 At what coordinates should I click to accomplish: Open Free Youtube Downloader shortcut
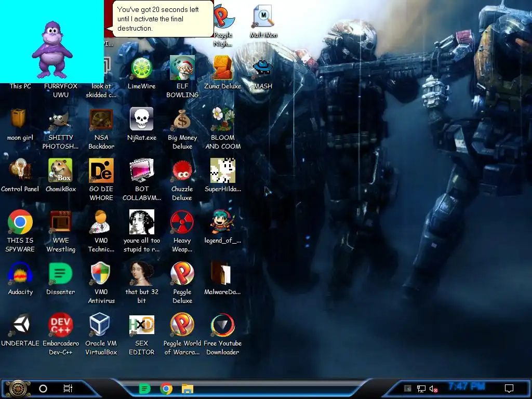(222, 325)
